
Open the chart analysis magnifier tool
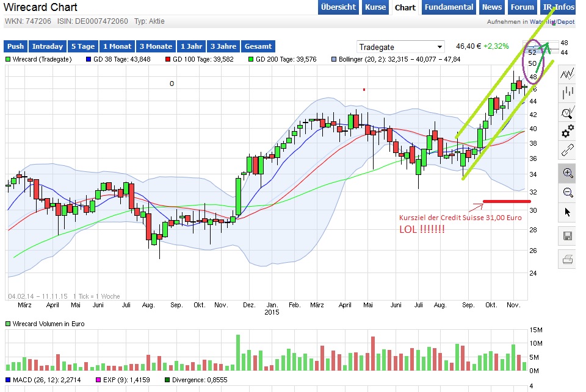(567, 112)
